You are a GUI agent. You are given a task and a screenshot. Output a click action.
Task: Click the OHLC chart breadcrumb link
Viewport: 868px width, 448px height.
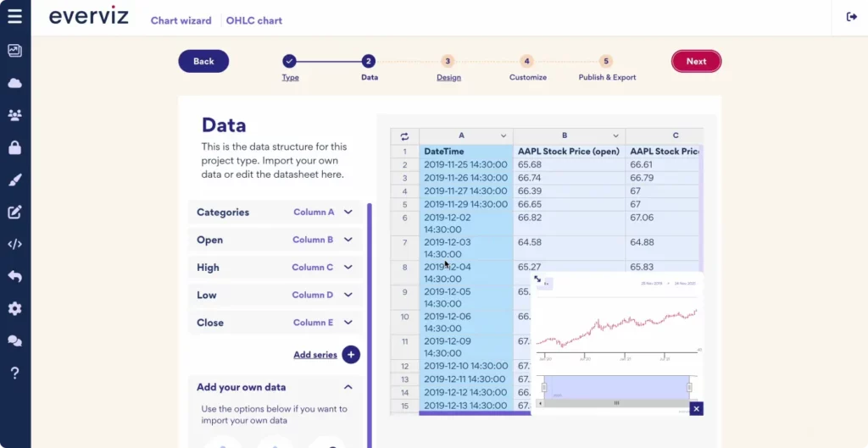coord(254,20)
